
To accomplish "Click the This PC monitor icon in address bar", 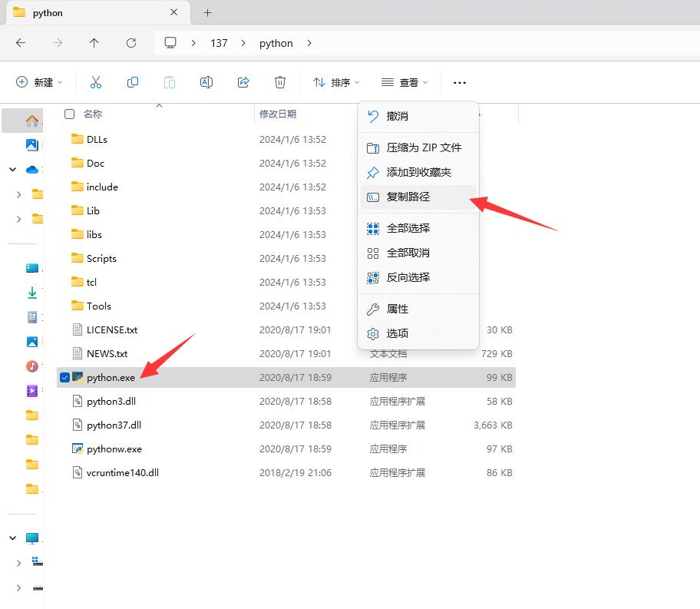I will pyautogui.click(x=170, y=43).
